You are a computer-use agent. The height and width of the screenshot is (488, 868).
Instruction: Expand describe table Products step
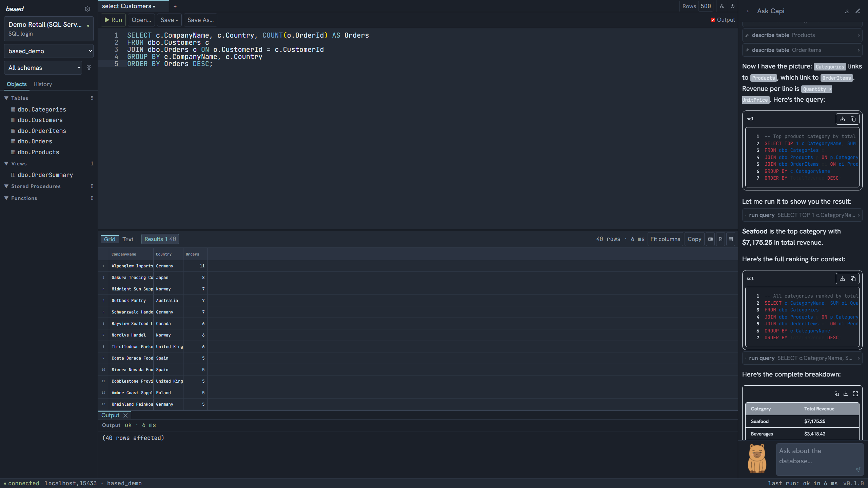(x=802, y=35)
